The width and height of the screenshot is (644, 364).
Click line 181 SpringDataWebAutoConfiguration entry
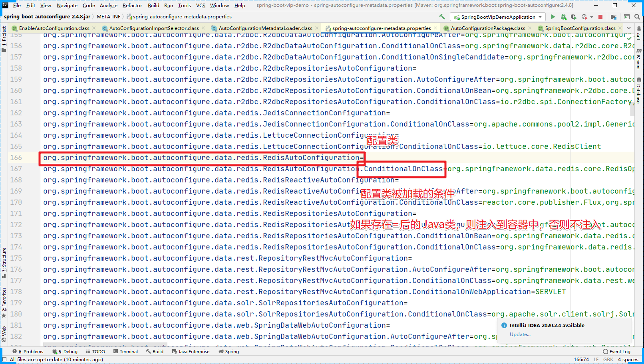point(217,325)
